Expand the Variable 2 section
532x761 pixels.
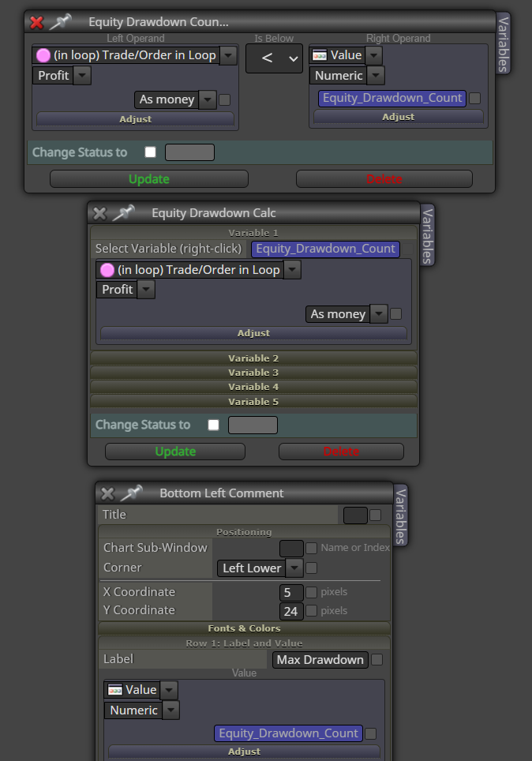tap(253, 358)
